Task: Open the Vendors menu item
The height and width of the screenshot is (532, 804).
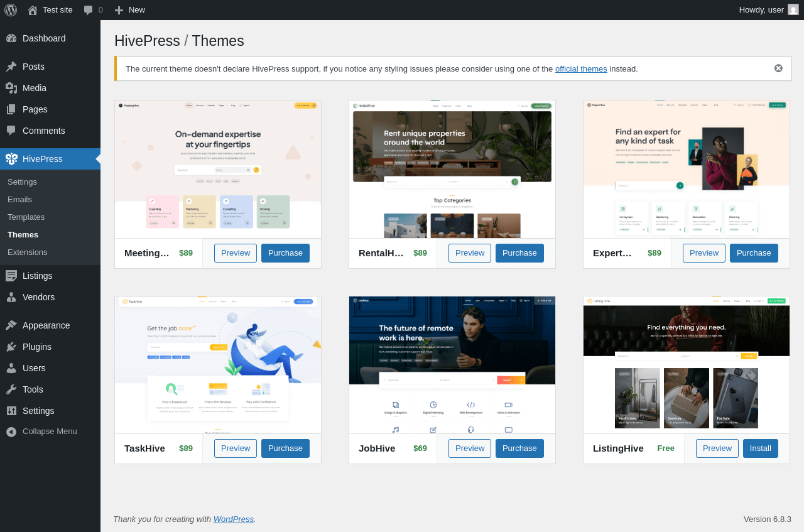Action: tap(50, 297)
